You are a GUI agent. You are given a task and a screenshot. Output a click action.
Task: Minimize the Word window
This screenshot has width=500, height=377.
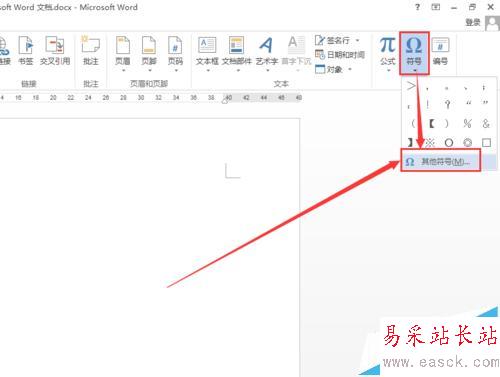[454, 7]
